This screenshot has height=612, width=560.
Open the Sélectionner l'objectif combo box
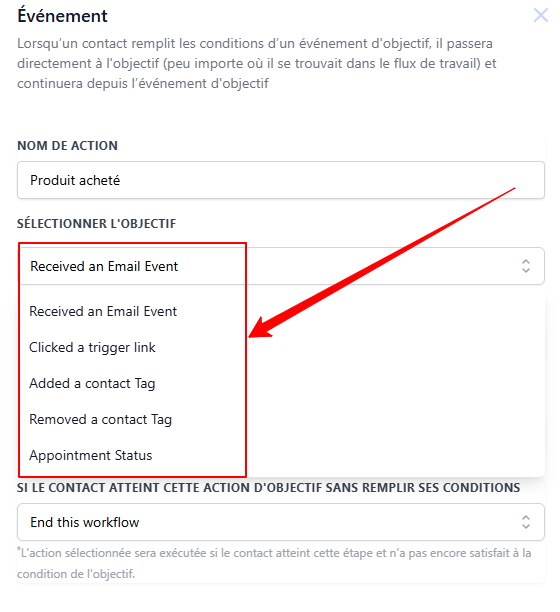click(281, 266)
